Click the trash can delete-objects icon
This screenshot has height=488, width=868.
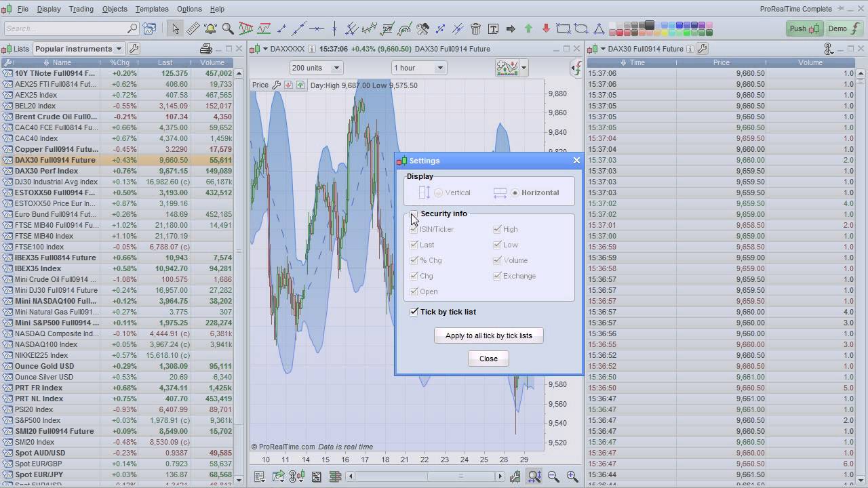475,28
